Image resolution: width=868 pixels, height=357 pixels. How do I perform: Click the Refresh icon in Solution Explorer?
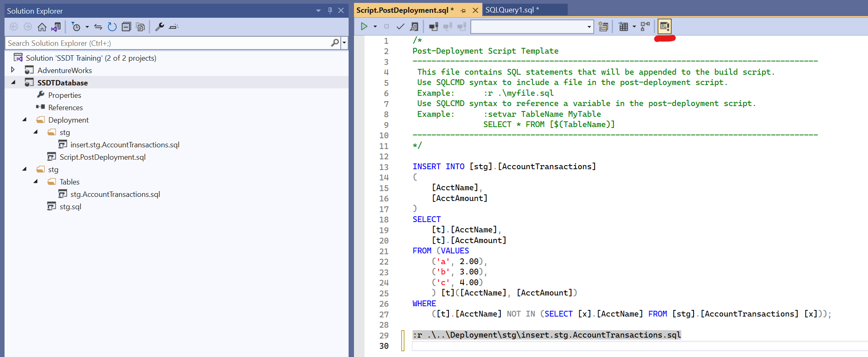pos(112,27)
